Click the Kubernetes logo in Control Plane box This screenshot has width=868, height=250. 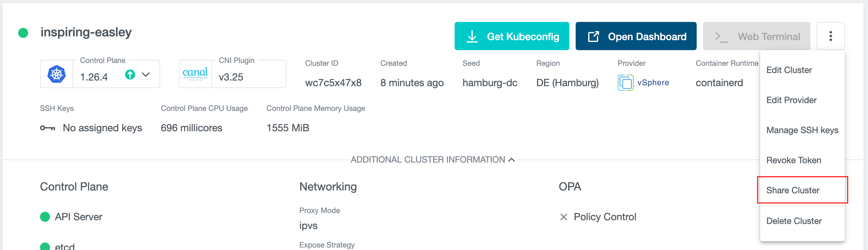[57, 74]
